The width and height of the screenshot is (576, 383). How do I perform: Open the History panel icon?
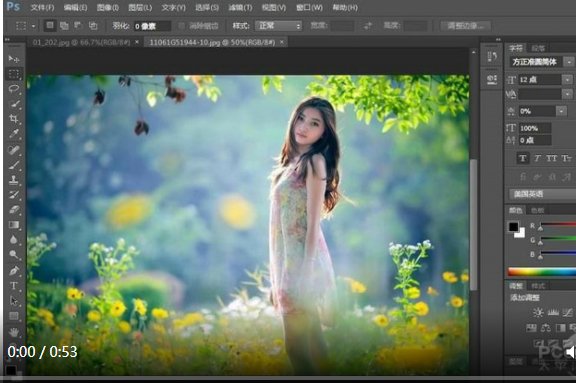(x=492, y=57)
